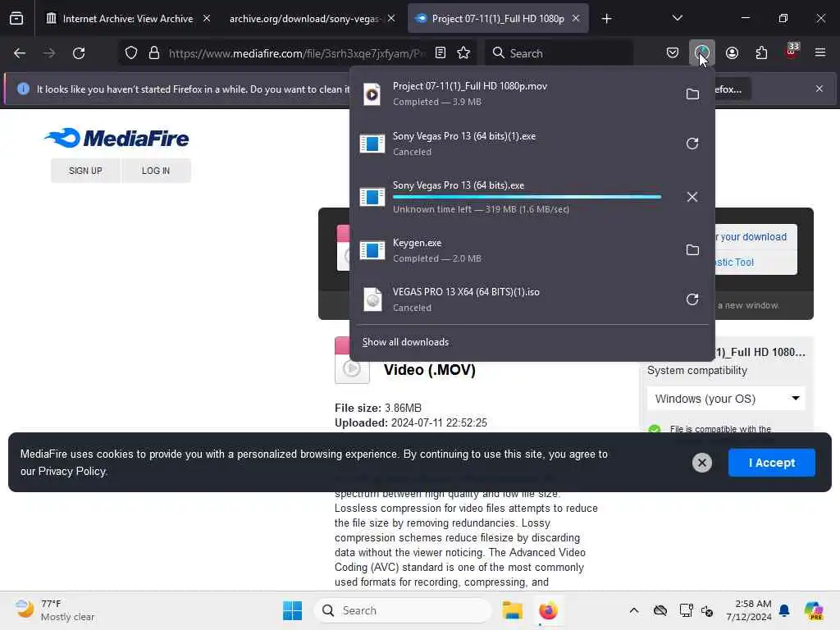The image size is (840, 630).
Task: Open the Windows Start menu
Action: click(293, 610)
